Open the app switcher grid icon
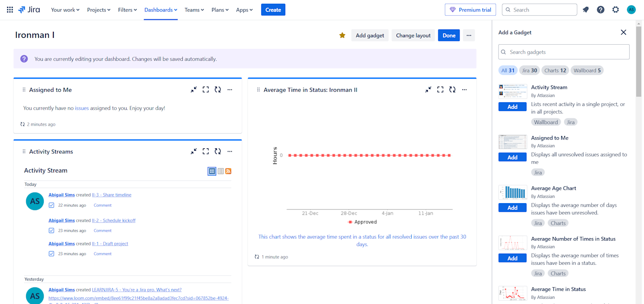Screen dimensions: 644x304 [x=10, y=10]
